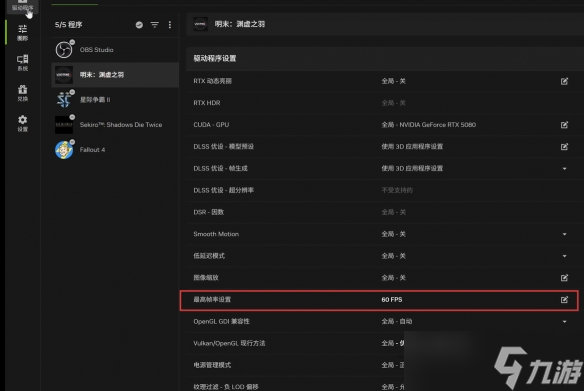Expand the 低延迟模式 dropdown
Screen dimensions: 584x391
coord(565,256)
